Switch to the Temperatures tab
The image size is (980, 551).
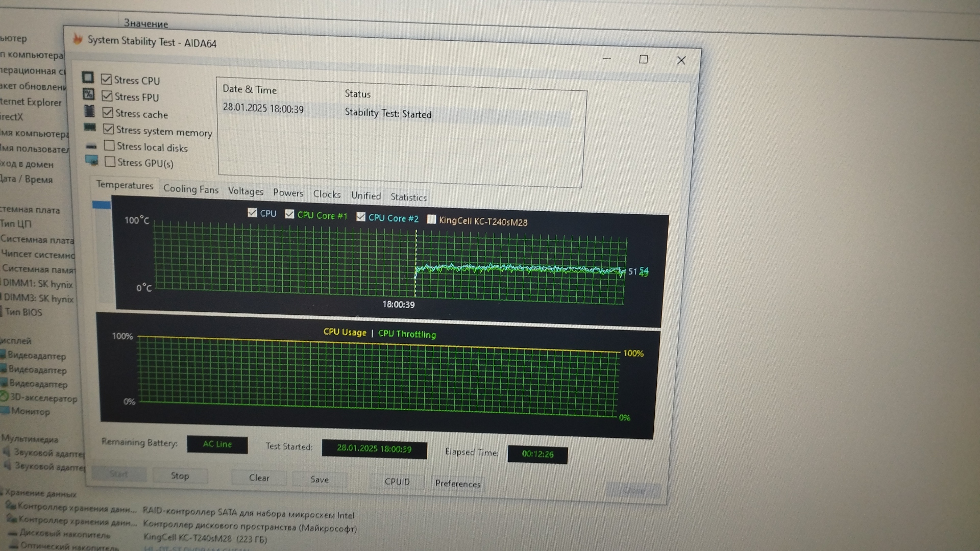click(125, 185)
